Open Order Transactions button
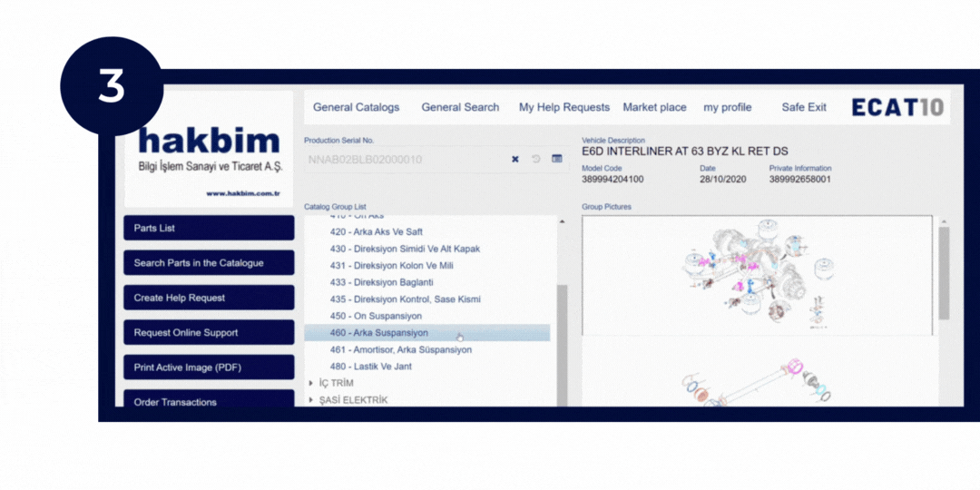The image size is (980, 490). tap(209, 398)
